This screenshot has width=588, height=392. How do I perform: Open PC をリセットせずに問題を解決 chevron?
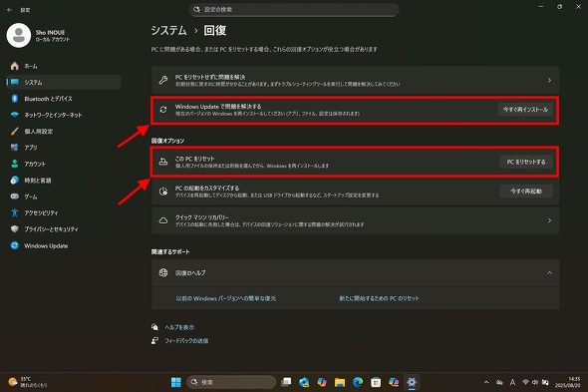[x=549, y=80]
